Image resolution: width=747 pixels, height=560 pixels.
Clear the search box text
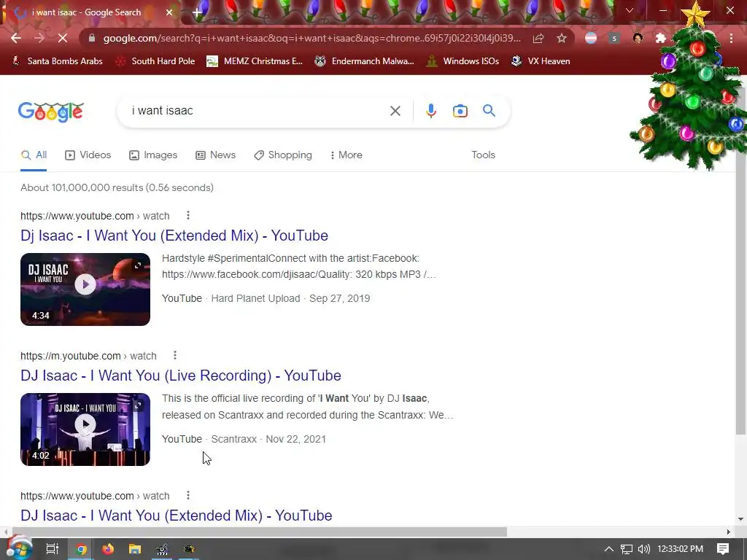(395, 111)
